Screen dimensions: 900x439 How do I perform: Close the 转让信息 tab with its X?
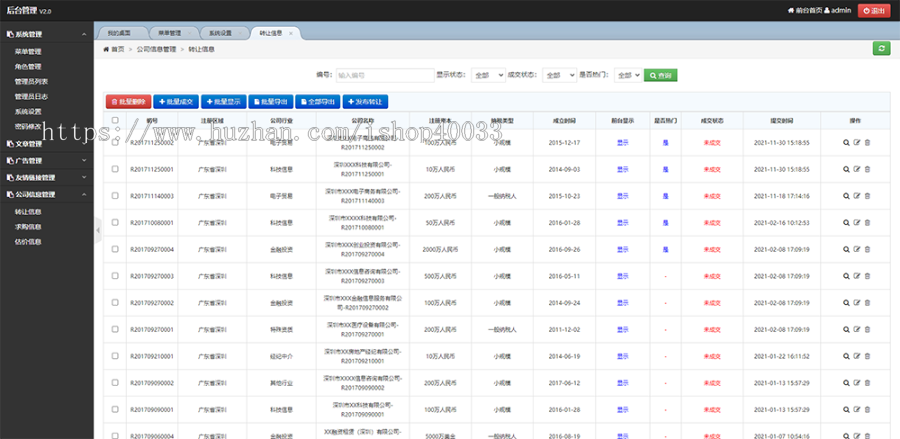[291, 33]
